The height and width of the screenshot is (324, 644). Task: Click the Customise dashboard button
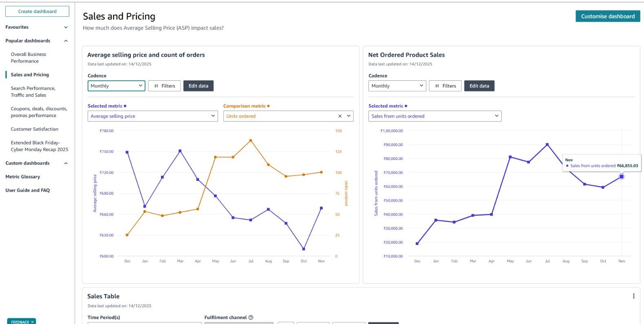pyautogui.click(x=607, y=16)
